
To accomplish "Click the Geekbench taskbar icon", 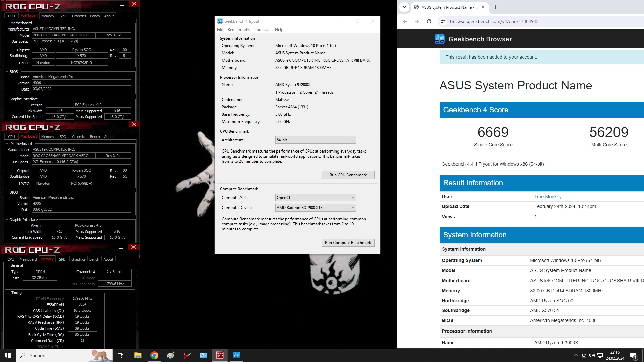I will click(x=236, y=355).
